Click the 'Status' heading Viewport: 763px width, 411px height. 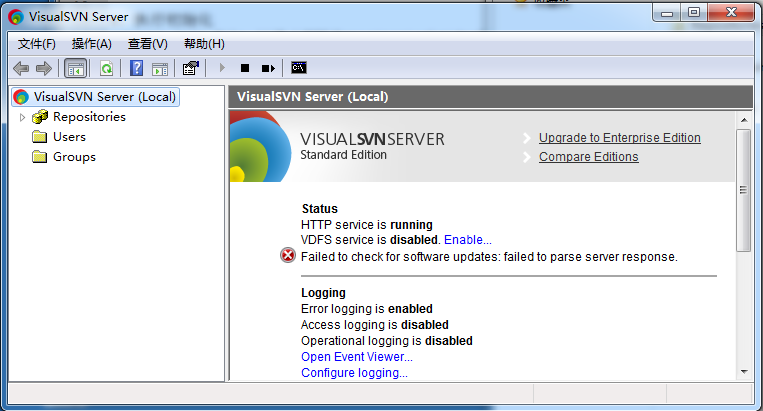[x=320, y=209]
